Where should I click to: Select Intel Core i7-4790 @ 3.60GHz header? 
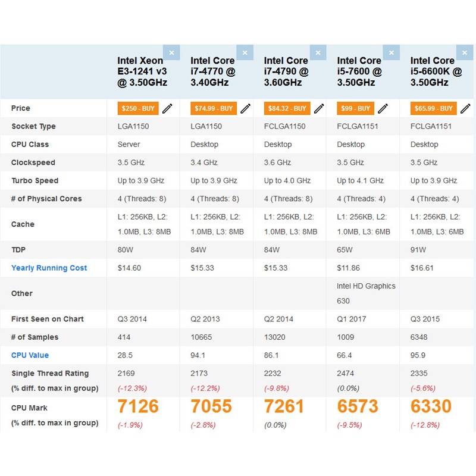click(x=286, y=71)
